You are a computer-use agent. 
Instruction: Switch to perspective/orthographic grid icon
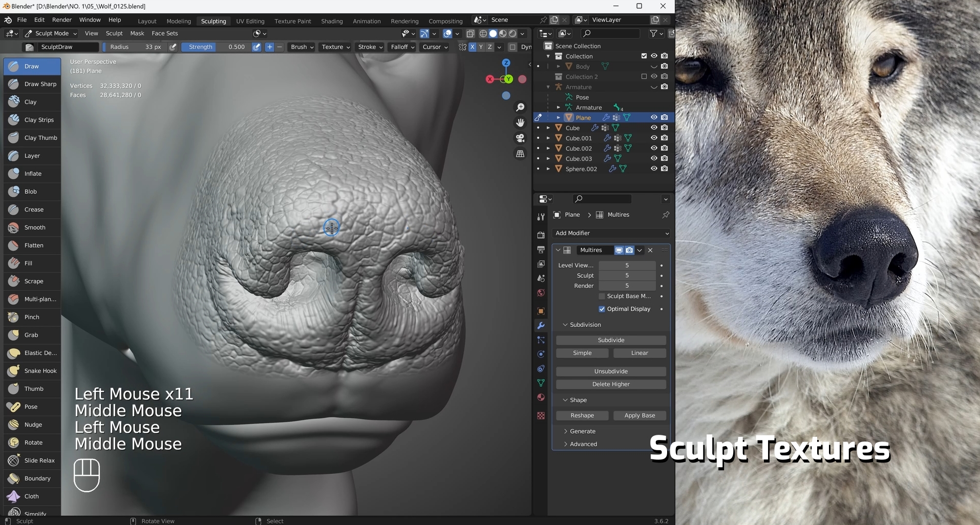click(x=520, y=154)
